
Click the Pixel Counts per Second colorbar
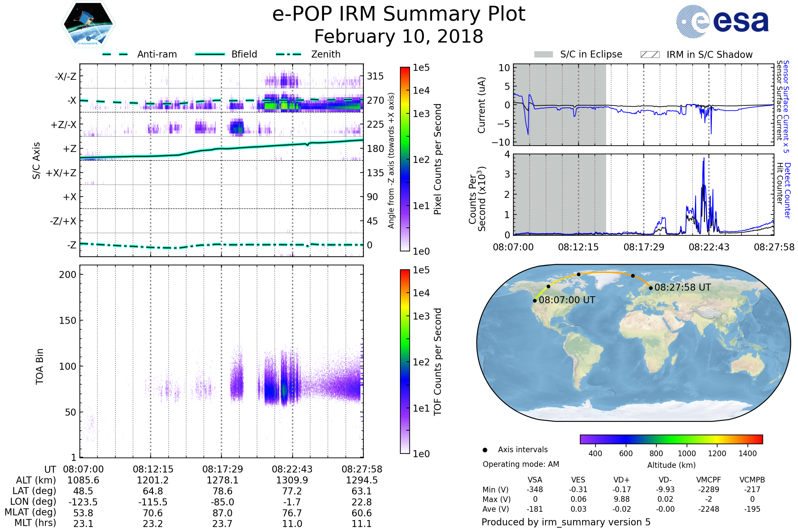[405, 159]
